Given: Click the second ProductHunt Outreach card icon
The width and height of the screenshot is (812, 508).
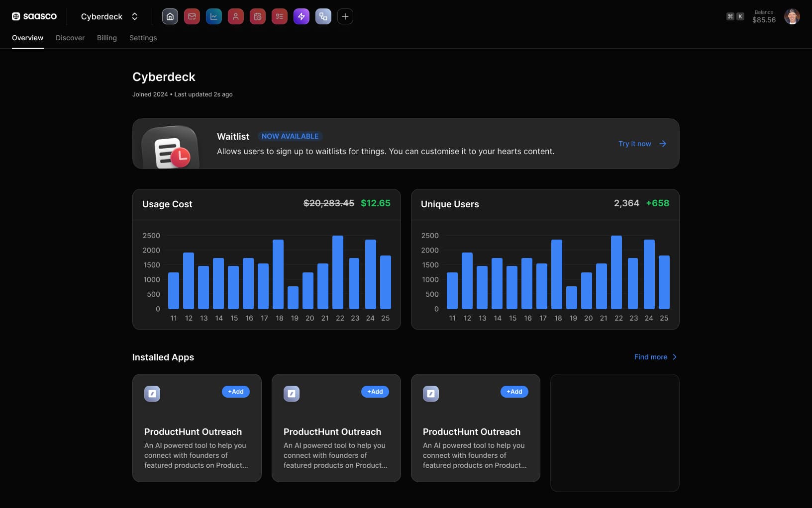Looking at the screenshot, I should point(292,394).
